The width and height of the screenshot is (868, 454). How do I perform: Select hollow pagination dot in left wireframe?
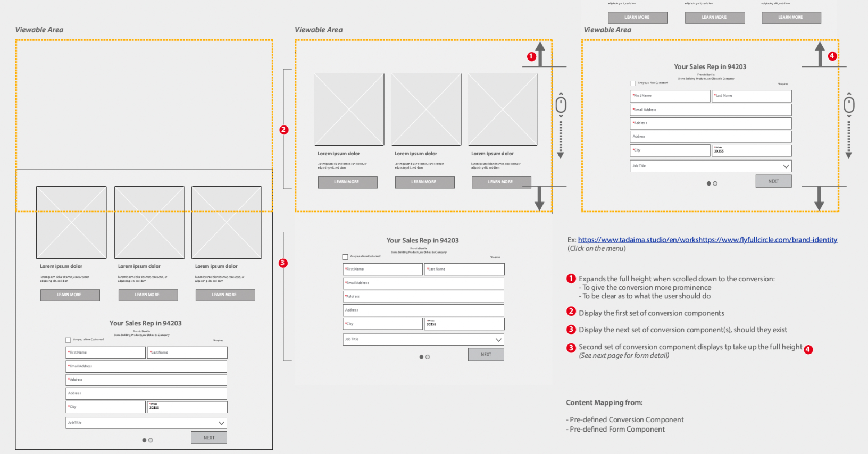point(151,440)
